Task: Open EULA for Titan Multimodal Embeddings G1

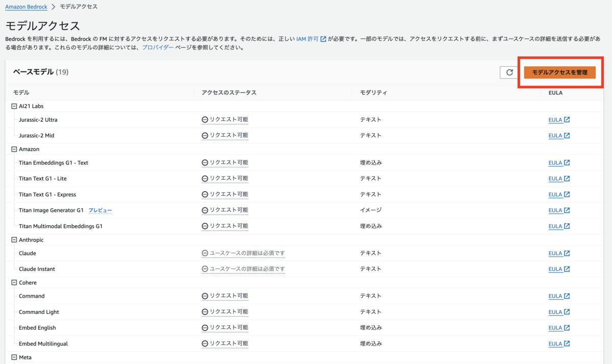Action: (559, 226)
